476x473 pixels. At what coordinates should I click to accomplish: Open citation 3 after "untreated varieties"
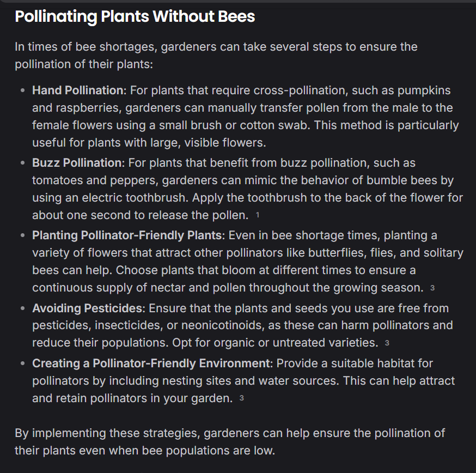(x=387, y=343)
